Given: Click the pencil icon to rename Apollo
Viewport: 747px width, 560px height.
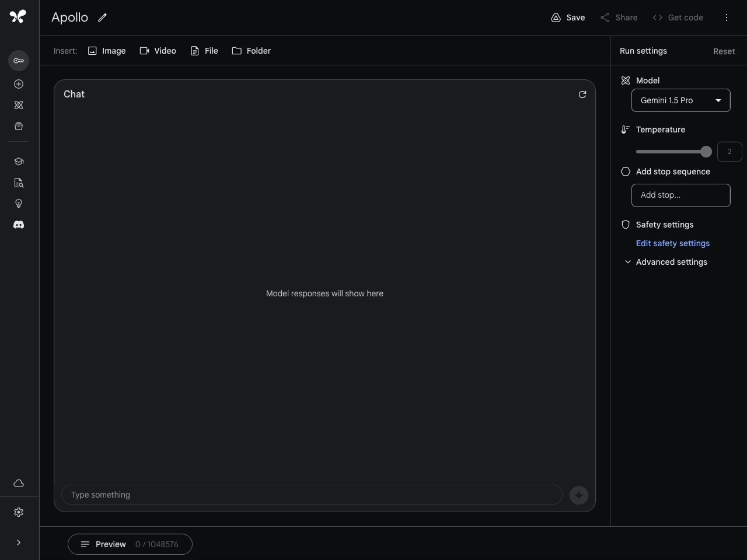Looking at the screenshot, I should pyautogui.click(x=103, y=17).
